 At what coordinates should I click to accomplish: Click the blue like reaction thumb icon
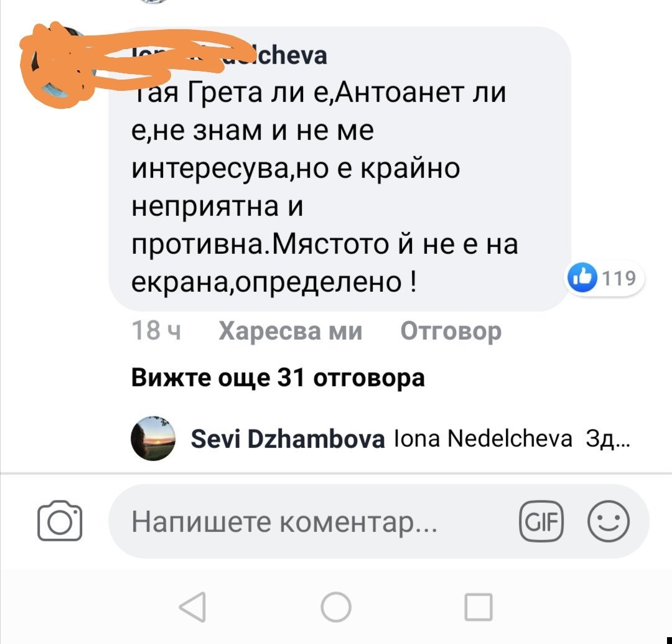click(582, 278)
